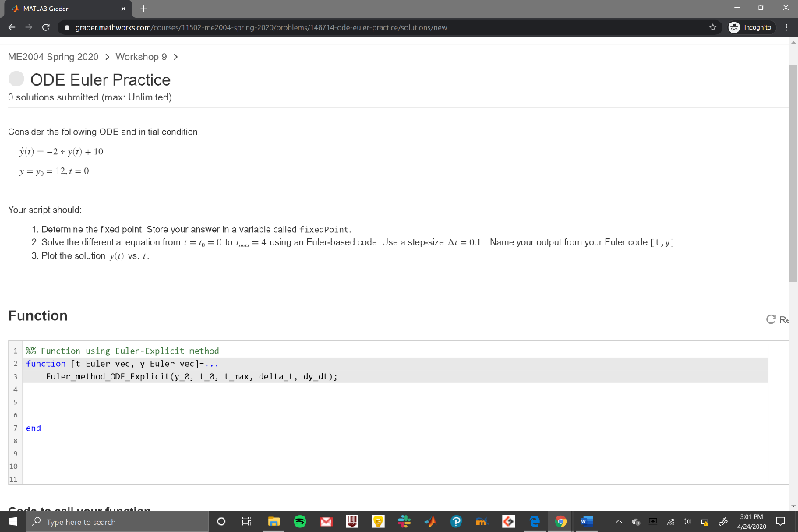Launch Spotify from the taskbar

(299, 521)
